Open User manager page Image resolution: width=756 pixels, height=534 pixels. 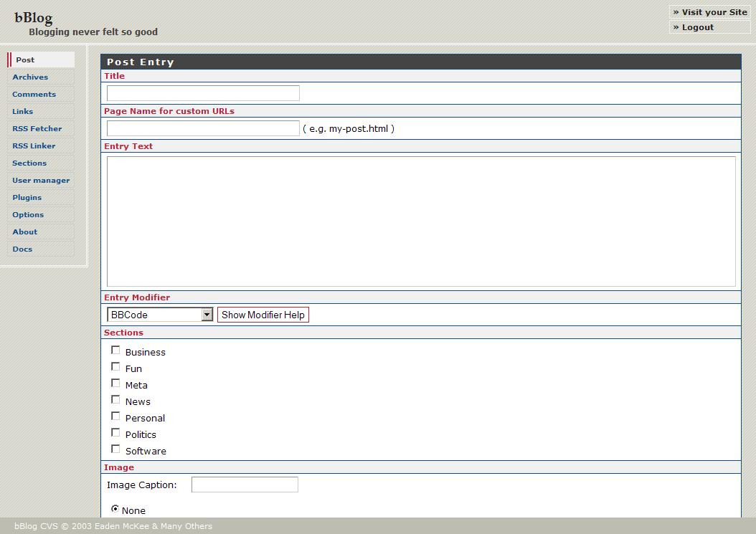(41, 180)
